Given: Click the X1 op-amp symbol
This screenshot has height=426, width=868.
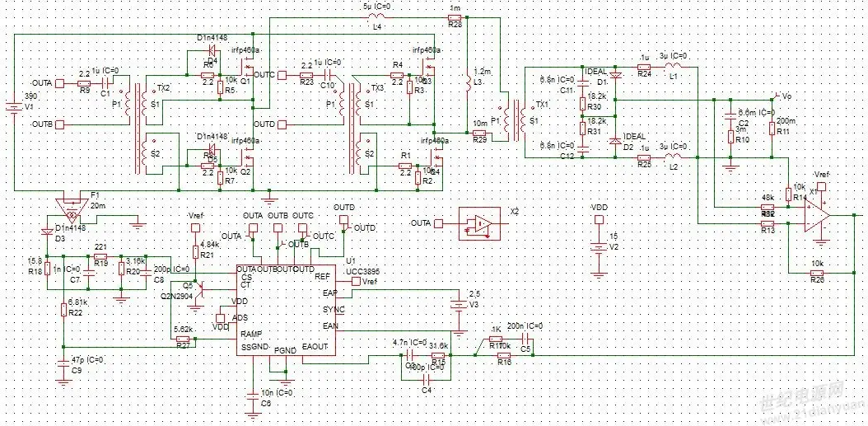Looking at the screenshot, I should click(817, 215).
